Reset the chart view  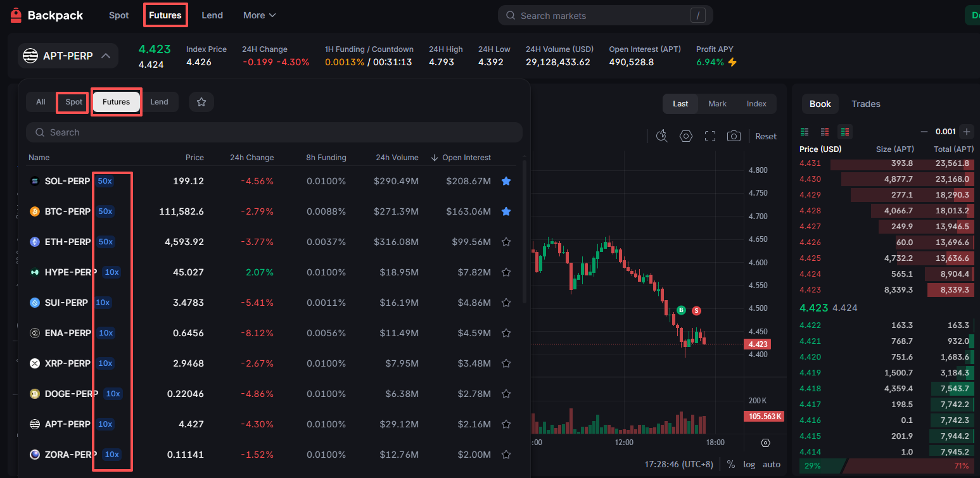tap(766, 136)
